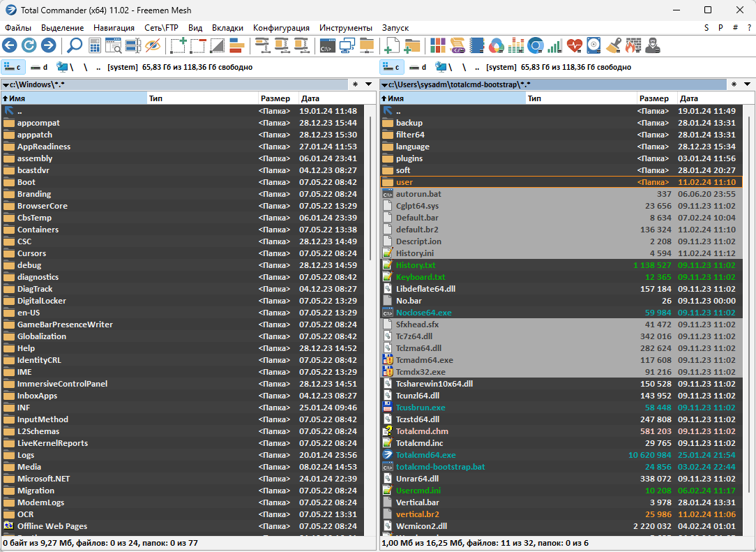Select drive c in the right panel
Screen dimensions: 756x552
point(392,67)
